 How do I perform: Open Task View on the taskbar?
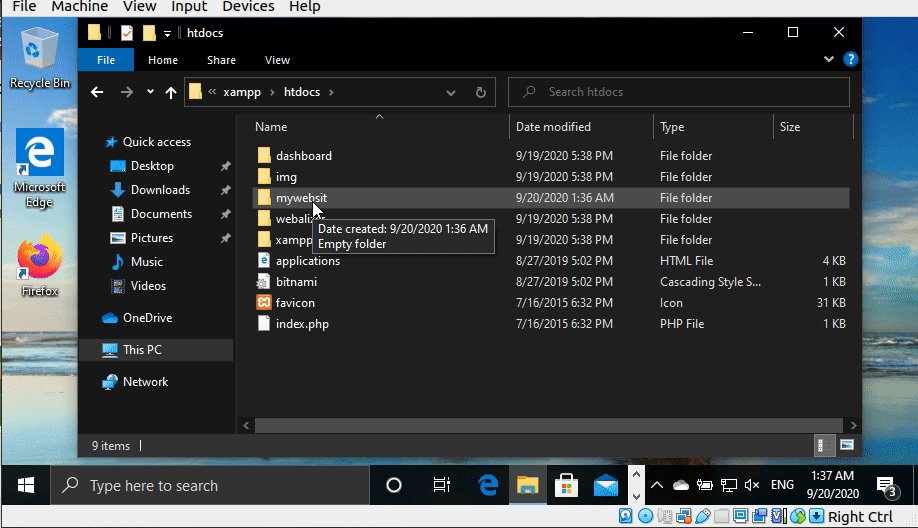pos(441,485)
